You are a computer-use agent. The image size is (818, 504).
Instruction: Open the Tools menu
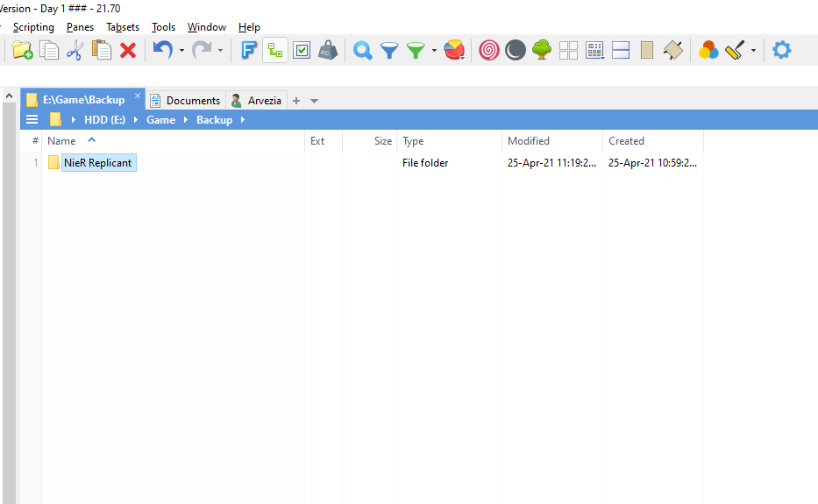pyautogui.click(x=163, y=27)
